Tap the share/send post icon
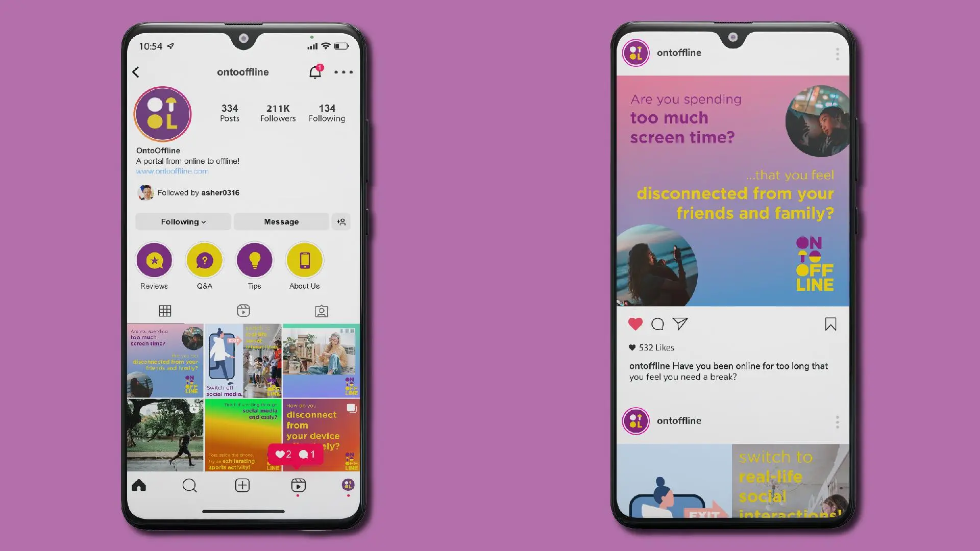The width and height of the screenshot is (980, 551). pyautogui.click(x=680, y=323)
